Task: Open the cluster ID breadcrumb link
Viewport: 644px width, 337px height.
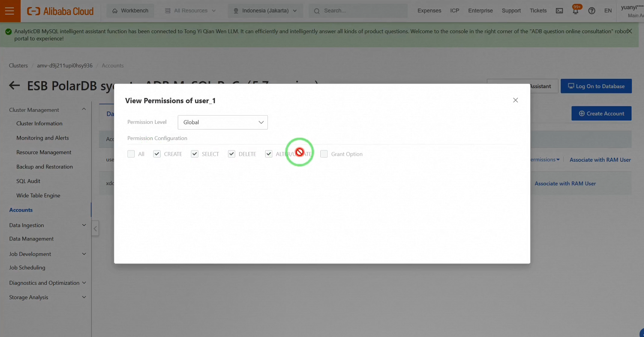Action: coord(65,66)
